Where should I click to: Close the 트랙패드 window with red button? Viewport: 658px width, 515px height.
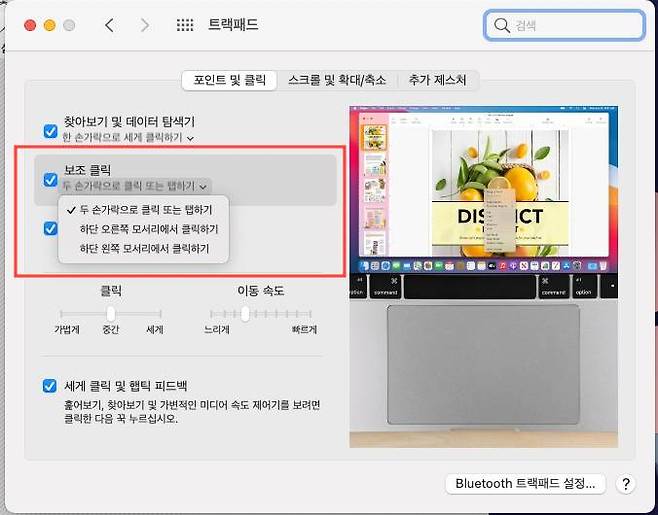coord(30,25)
